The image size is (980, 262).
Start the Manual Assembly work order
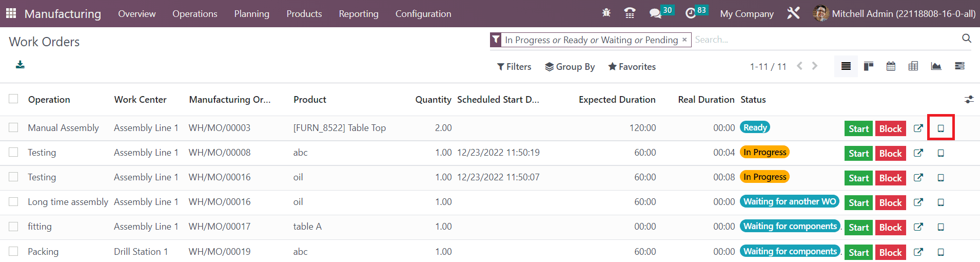(858, 128)
